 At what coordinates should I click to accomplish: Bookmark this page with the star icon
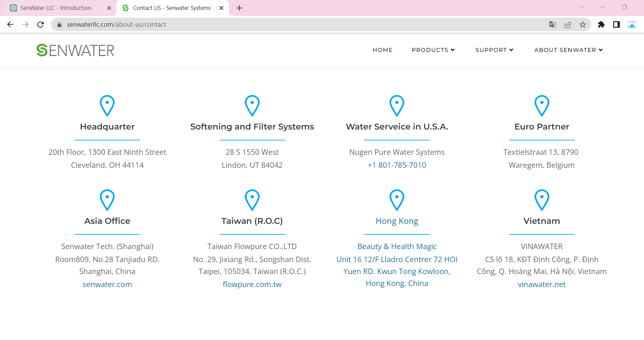tap(583, 25)
